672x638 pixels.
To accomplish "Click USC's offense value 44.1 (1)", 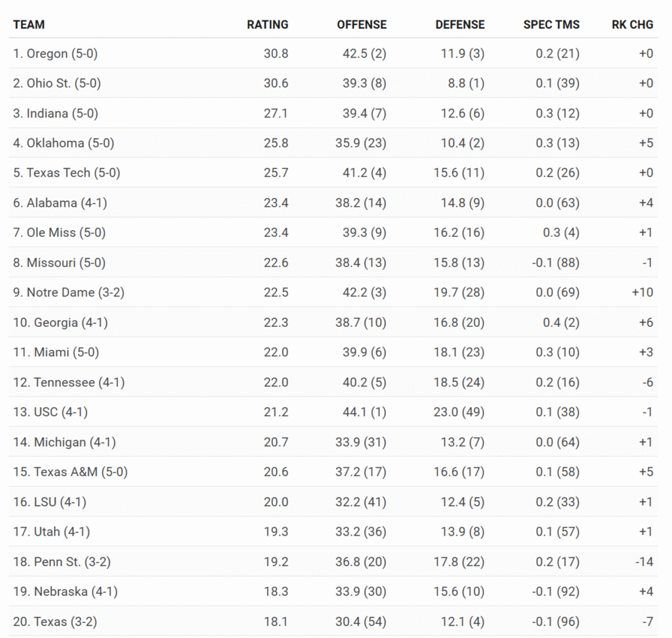I will 361,412.
